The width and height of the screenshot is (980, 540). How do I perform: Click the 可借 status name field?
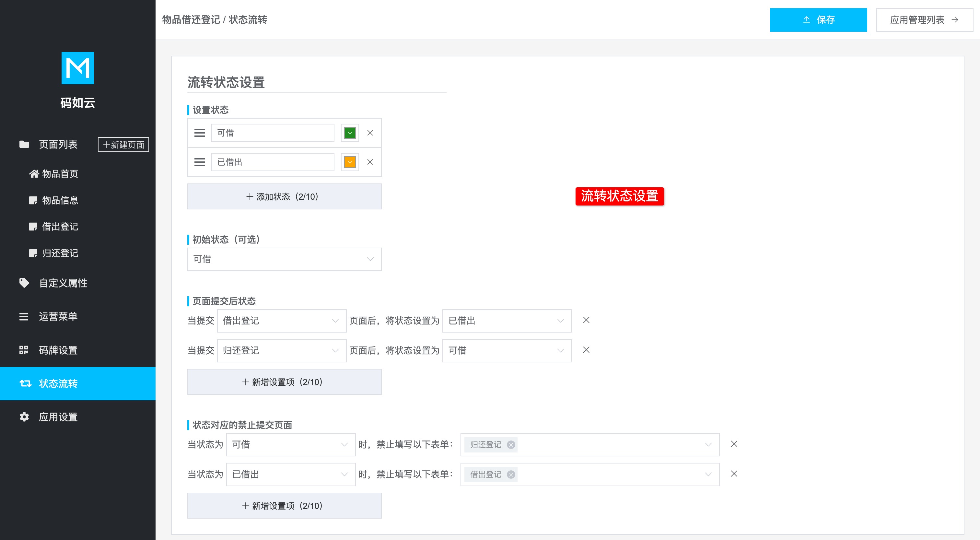point(273,133)
